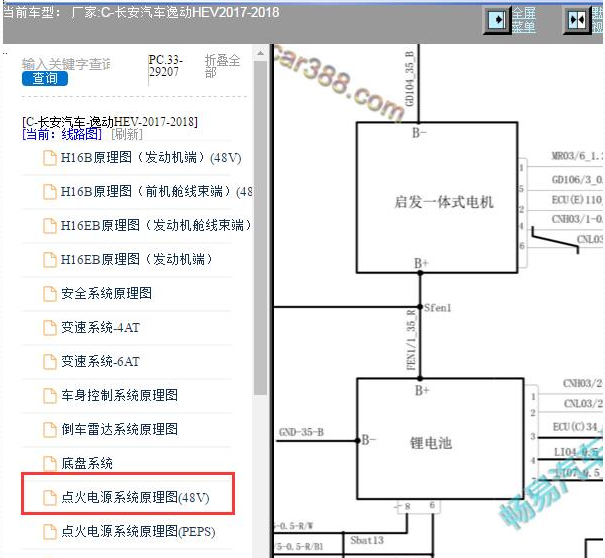Click the PC.33-29207 label
The image size is (605, 558).
coord(166,66)
